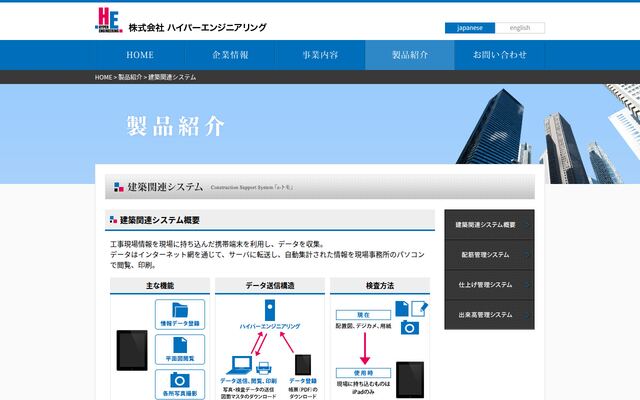Click the 主な機能 column header
Screen dimensions: 640x400
[160, 286]
